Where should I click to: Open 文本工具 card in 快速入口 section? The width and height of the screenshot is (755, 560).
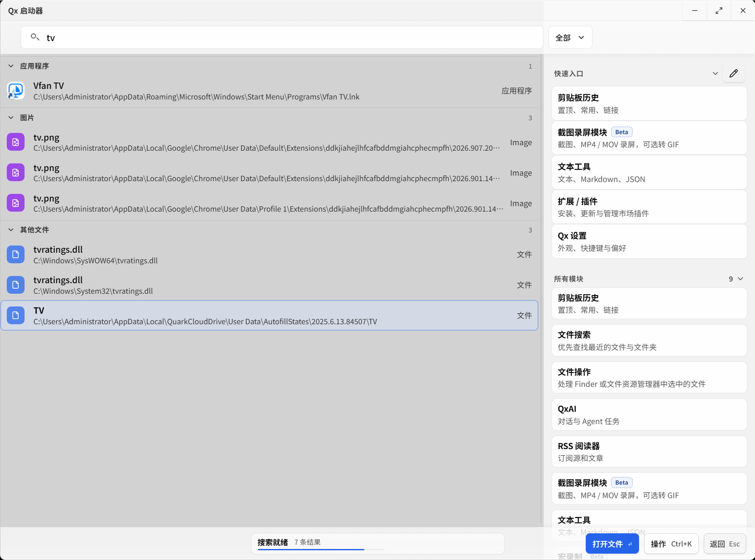tap(649, 172)
